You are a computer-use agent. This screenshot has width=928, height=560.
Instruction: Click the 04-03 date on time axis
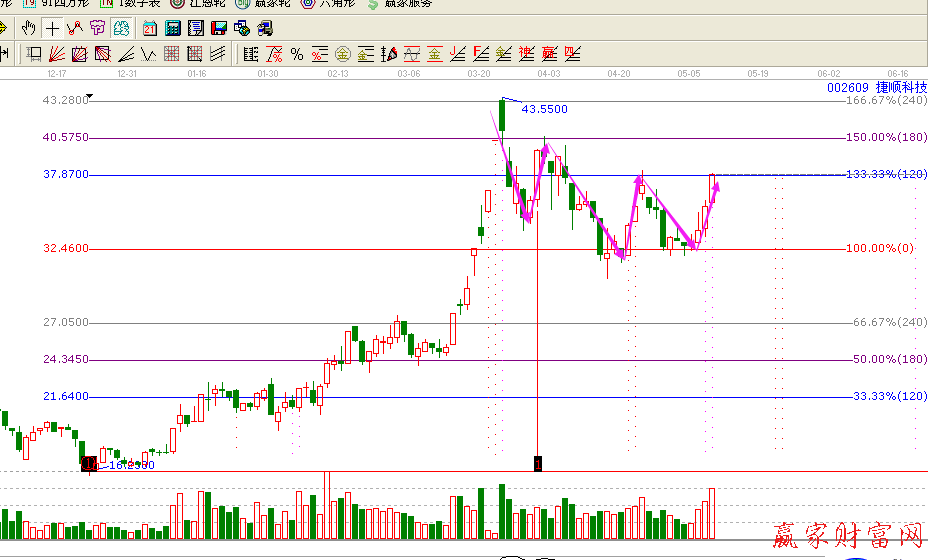pos(548,74)
